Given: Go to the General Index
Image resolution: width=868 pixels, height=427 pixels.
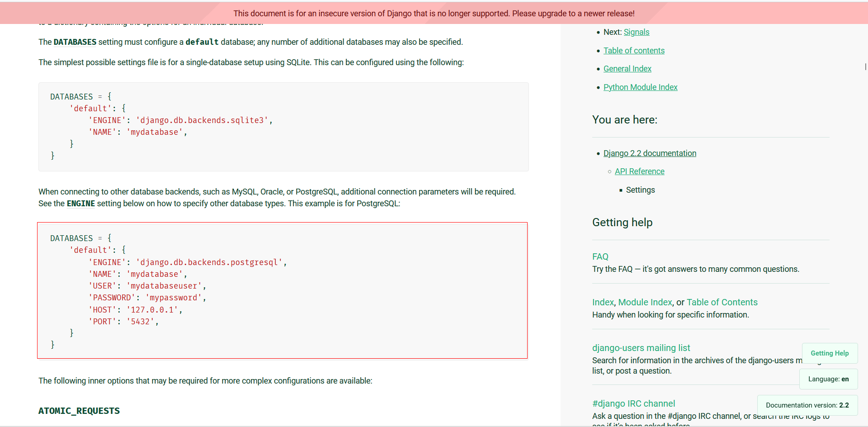Looking at the screenshot, I should click(x=627, y=69).
